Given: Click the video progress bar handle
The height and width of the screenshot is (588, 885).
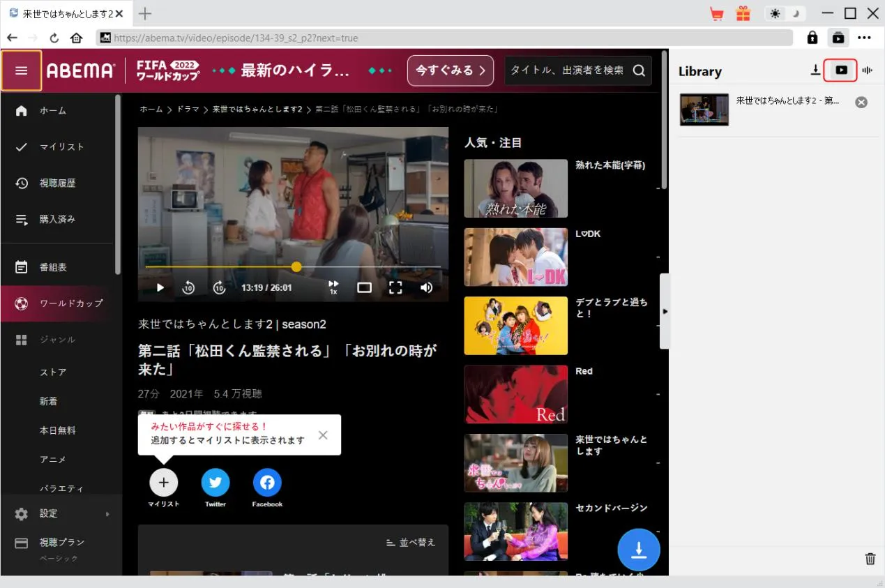Looking at the screenshot, I should click(x=296, y=267).
